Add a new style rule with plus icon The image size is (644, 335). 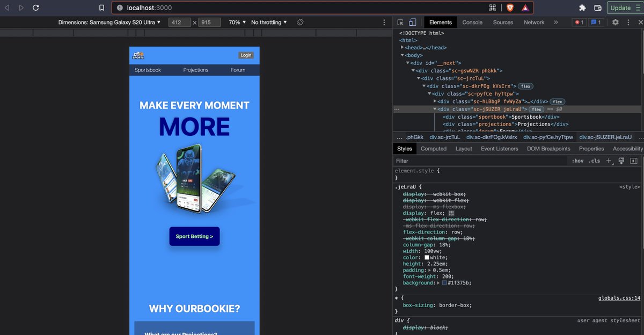[x=609, y=161]
